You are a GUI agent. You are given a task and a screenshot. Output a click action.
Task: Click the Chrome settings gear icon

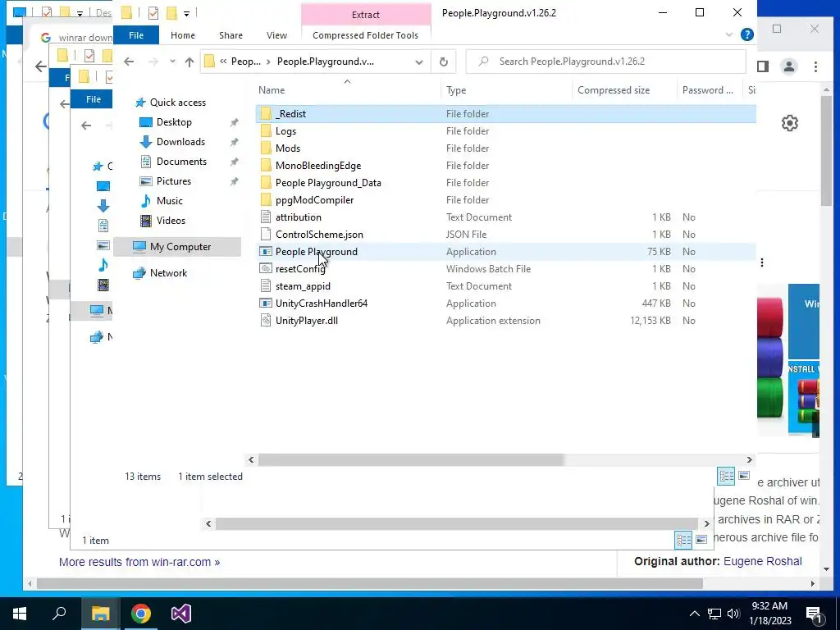[790, 123]
